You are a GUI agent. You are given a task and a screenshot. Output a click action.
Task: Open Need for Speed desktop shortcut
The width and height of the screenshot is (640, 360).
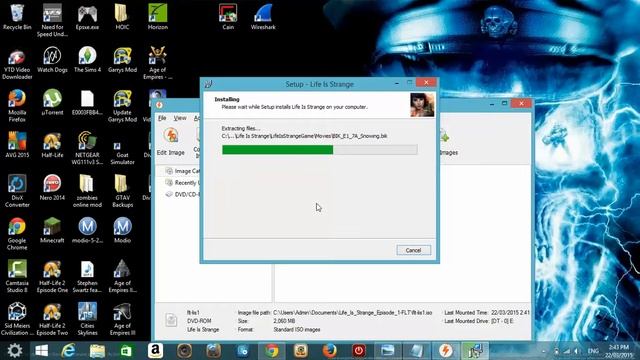(52, 20)
